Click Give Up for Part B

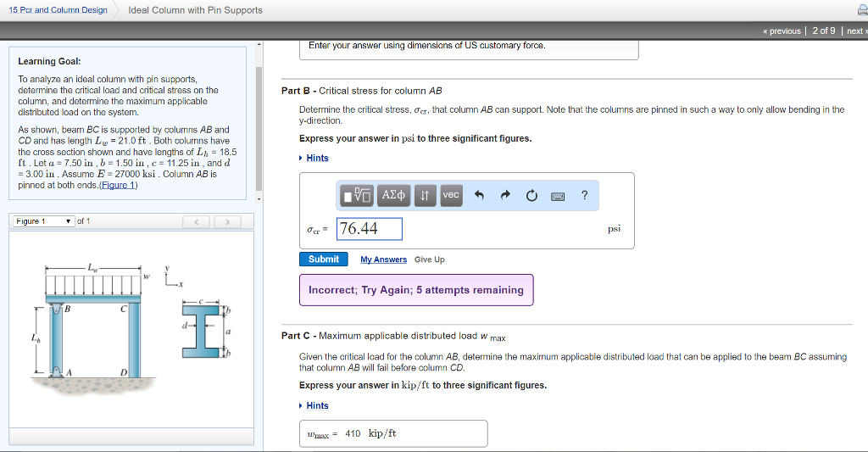pyautogui.click(x=429, y=259)
